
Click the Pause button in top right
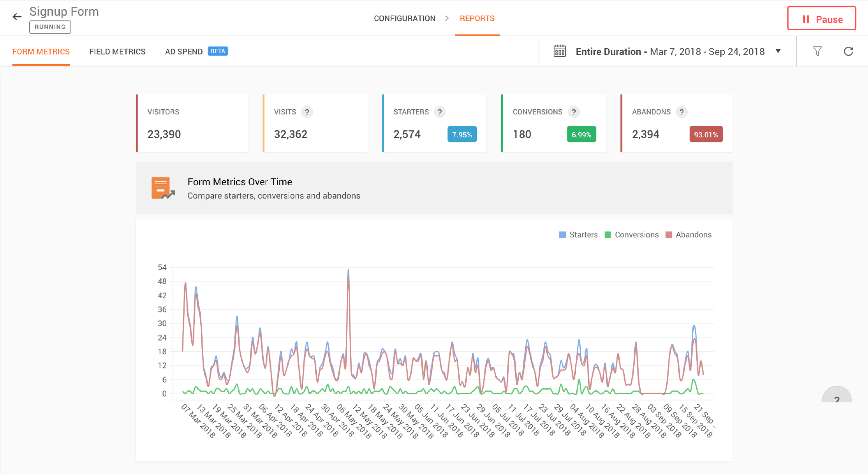coord(822,18)
